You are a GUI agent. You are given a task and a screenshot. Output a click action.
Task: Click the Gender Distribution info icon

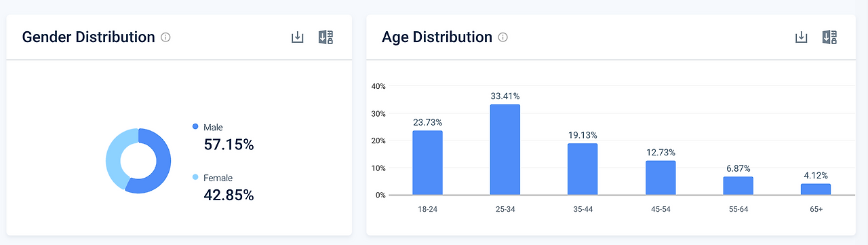click(x=165, y=37)
